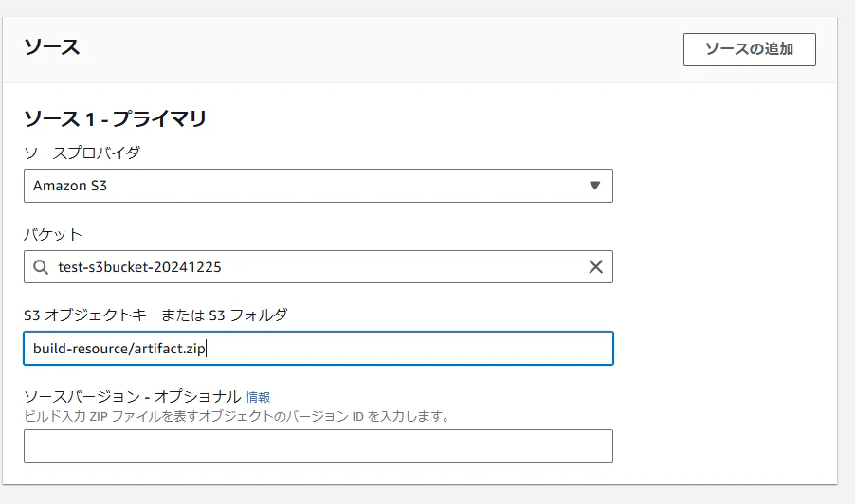Click the S3 オブジェクトキーまたは S3 フォルダ label

(155, 315)
